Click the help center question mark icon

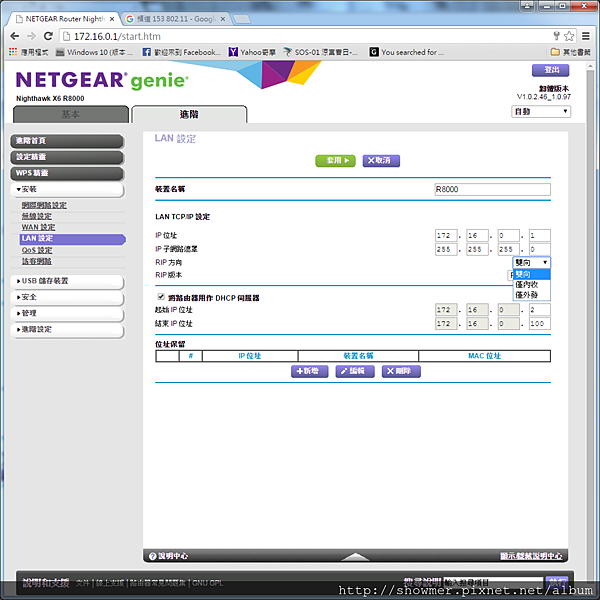coord(152,556)
